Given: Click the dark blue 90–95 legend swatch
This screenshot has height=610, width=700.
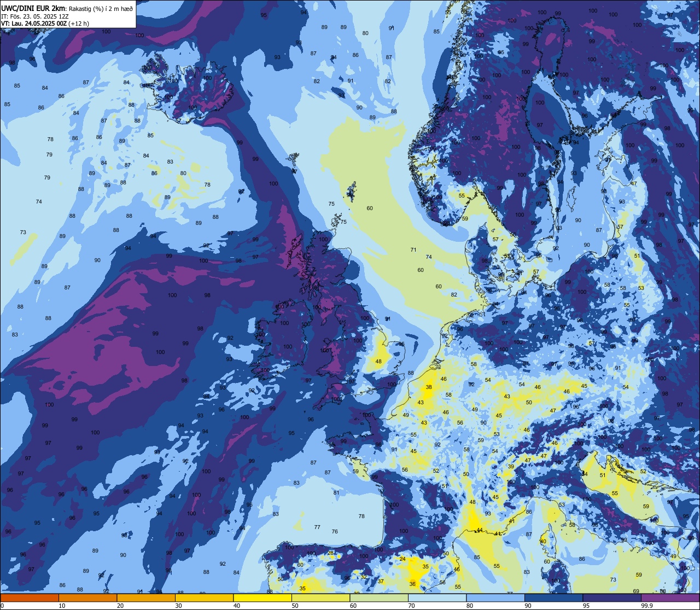Looking at the screenshot, I should tap(553, 597).
